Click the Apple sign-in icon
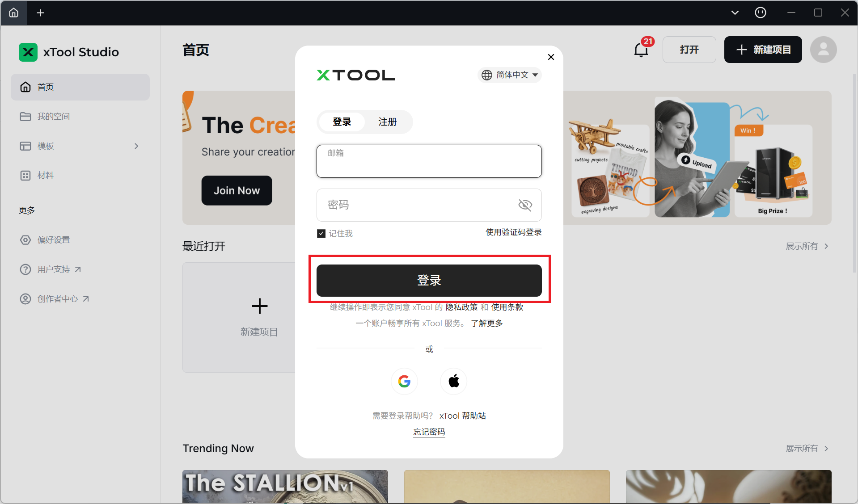 point(453,381)
